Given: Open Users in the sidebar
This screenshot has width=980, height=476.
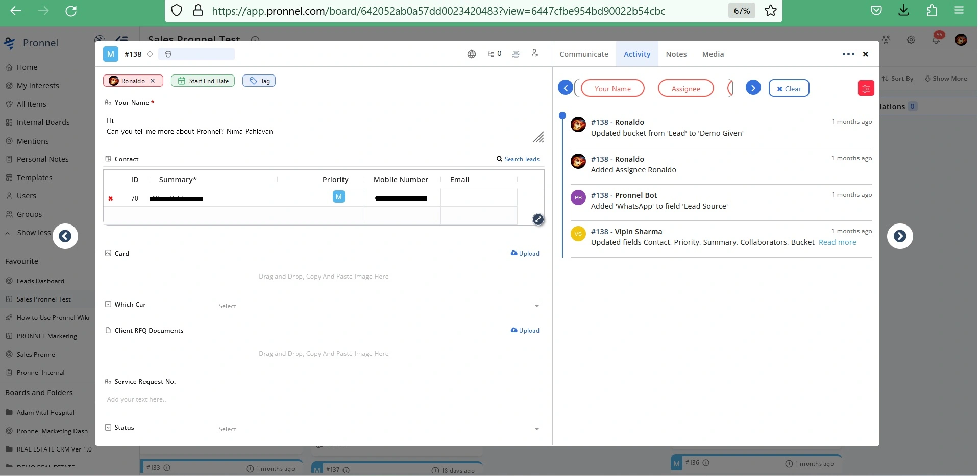Looking at the screenshot, I should tap(26, 196).
